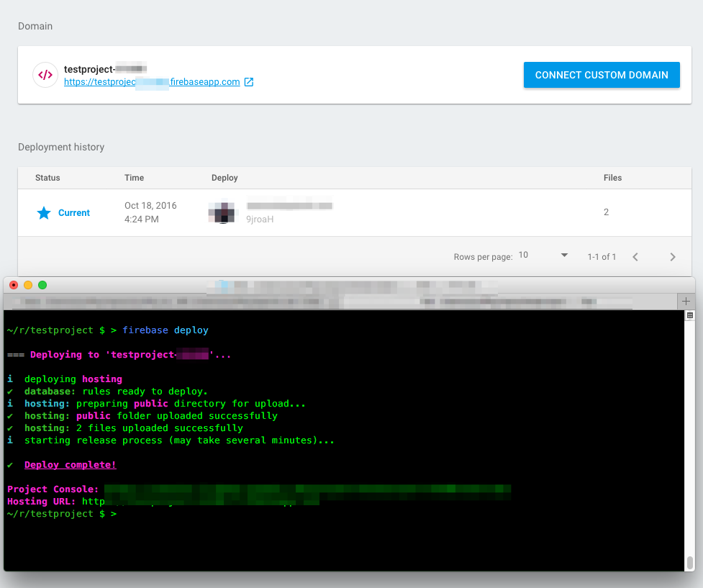Click the Deploy column header
The image size is (703, 588).
tap(224, 178)
